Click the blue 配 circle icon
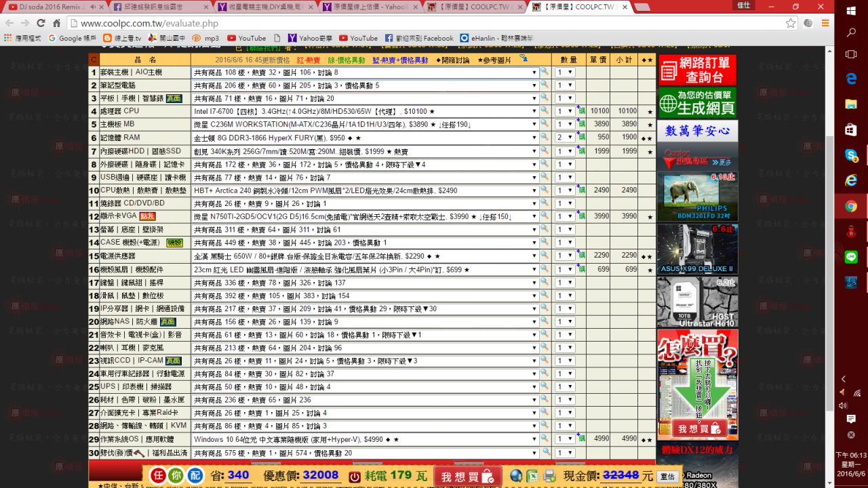This screenshot has width=868, height=488. [195, 476]
